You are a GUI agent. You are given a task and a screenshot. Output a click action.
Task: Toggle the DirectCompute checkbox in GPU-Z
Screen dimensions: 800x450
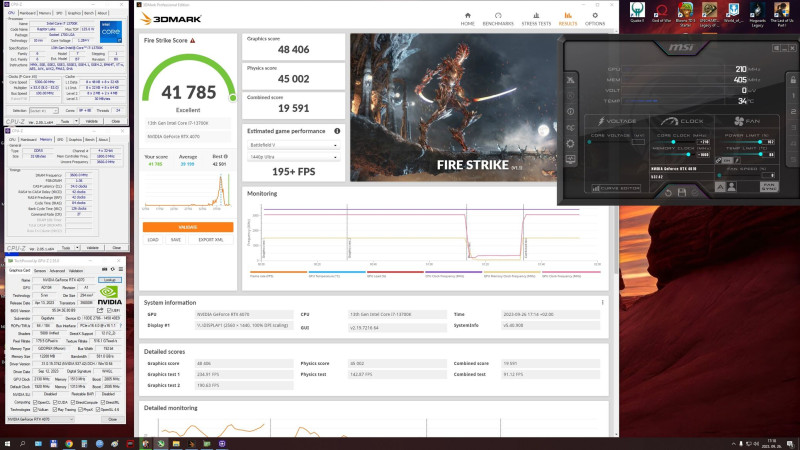pos(72,402)
